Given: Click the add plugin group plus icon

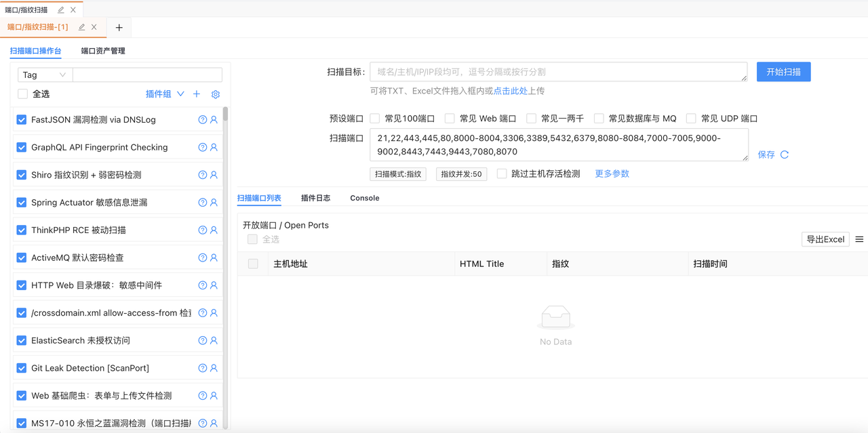Looking at the screenshot, I should pos(197,94).
